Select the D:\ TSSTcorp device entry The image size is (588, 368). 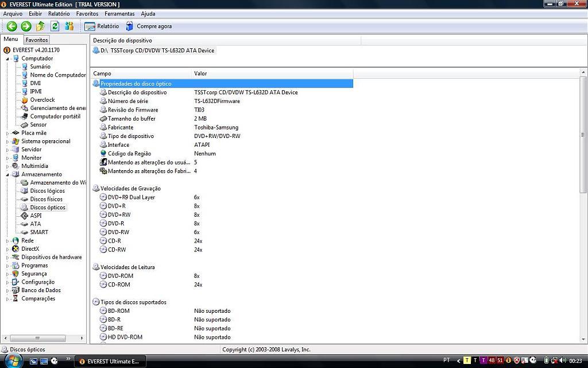point(154,51)
